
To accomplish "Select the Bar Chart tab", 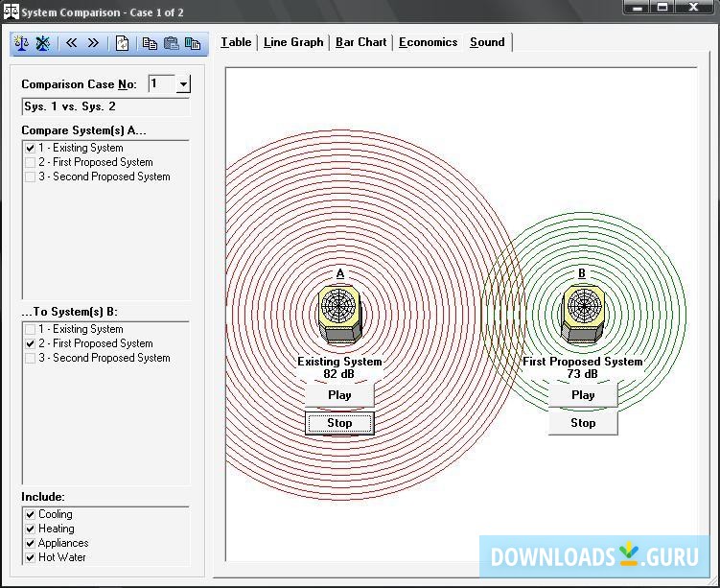I will tap(360, 42).
